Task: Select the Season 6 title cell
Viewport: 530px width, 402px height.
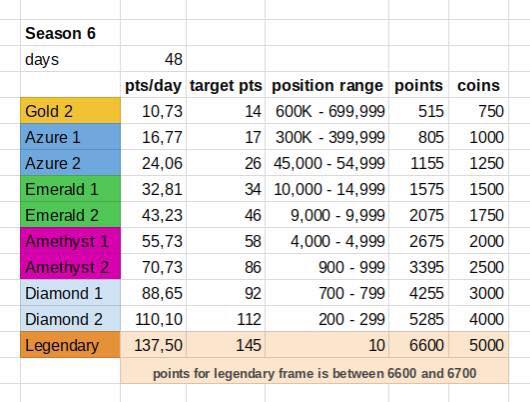Action: 70,33
